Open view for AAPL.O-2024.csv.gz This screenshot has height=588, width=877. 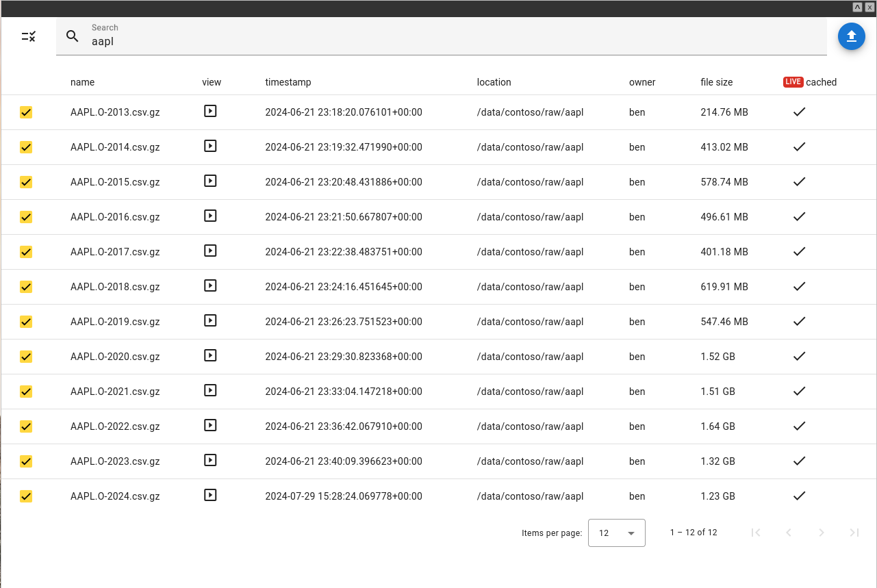(x=210, y=495)
